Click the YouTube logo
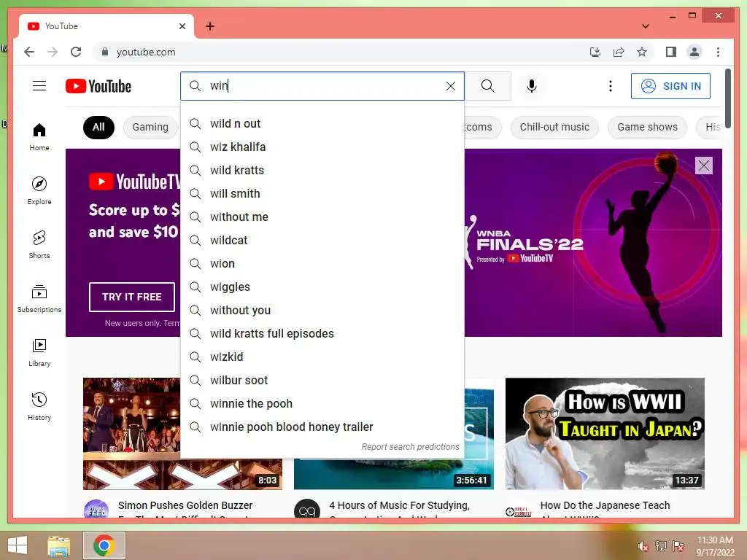 click(98, 86)
